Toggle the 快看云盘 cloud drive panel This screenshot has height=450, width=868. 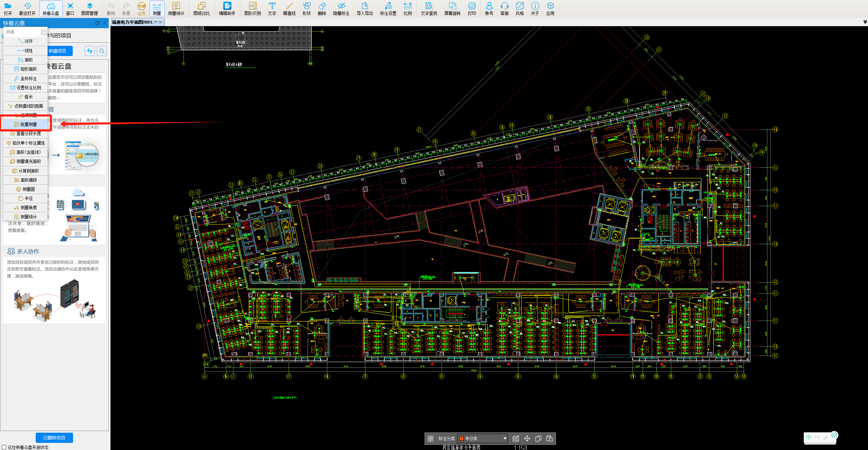click(51, 9)
